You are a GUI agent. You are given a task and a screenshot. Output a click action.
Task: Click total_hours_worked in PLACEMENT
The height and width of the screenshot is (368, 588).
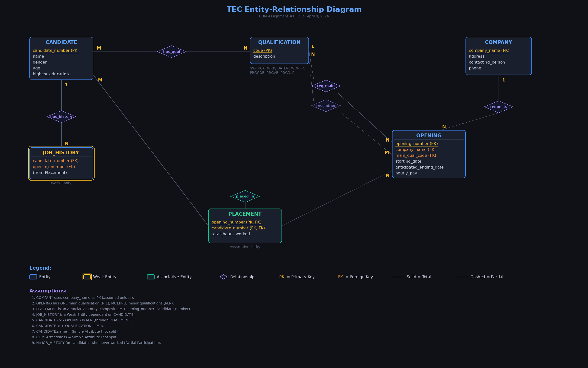(x=231, y=234)
